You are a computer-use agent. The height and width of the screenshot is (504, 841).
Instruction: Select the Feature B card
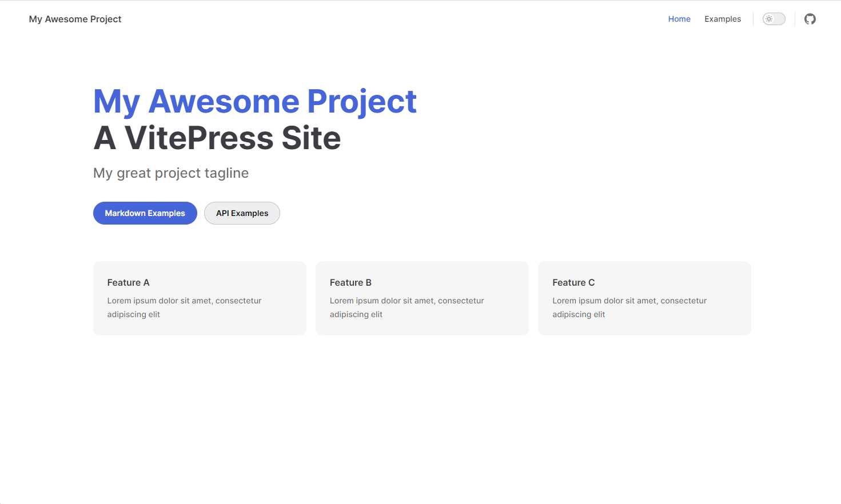422,298
